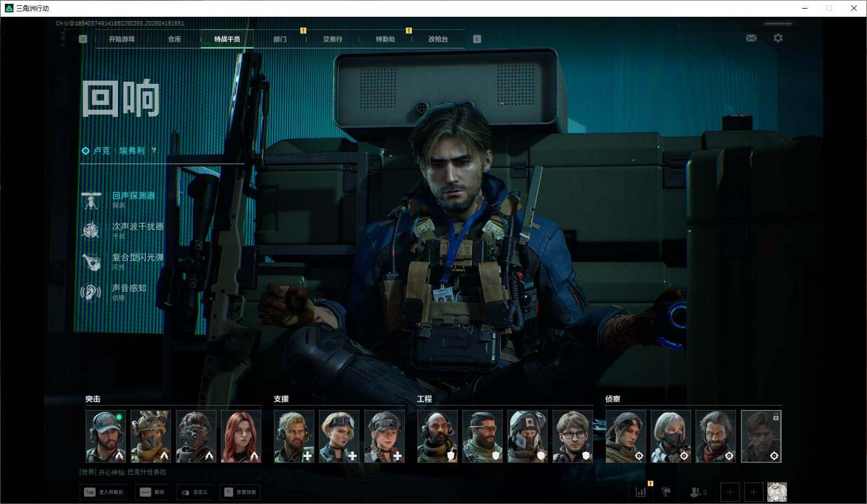
Task: Choose the locked recon operator portrait
Action: pos(760,436)
